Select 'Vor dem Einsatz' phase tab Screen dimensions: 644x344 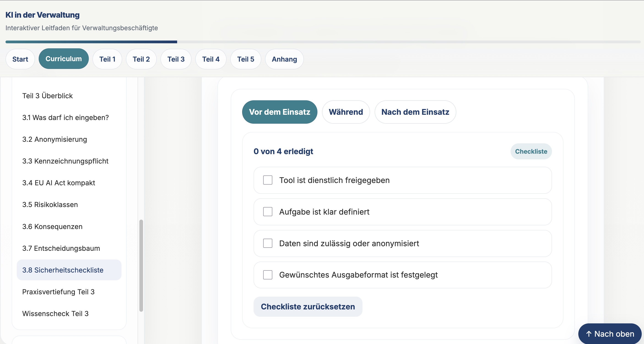pos(279,112)
